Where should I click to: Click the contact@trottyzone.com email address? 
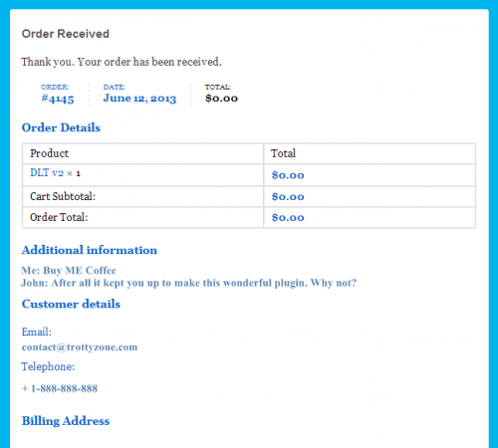tap(80, 347)
